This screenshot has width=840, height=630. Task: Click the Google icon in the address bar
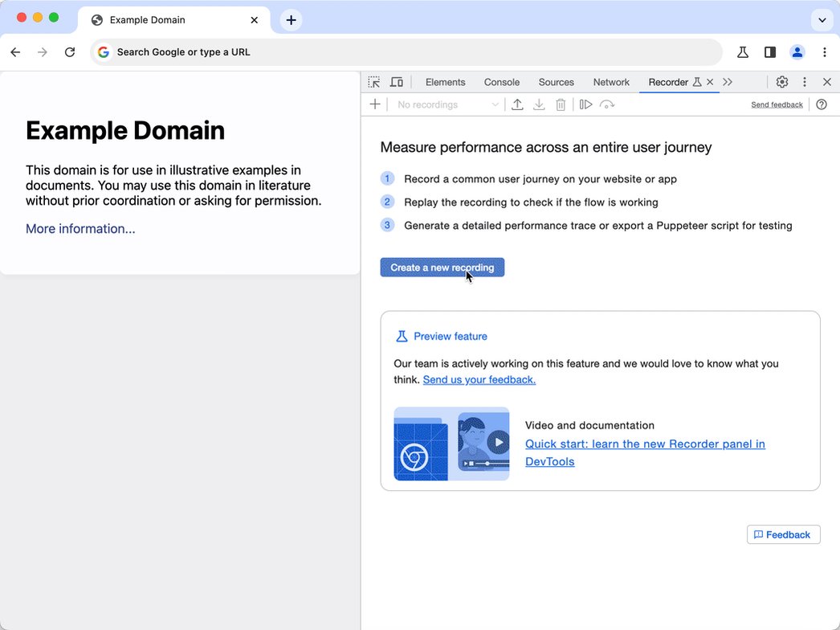tap(104, 52)
